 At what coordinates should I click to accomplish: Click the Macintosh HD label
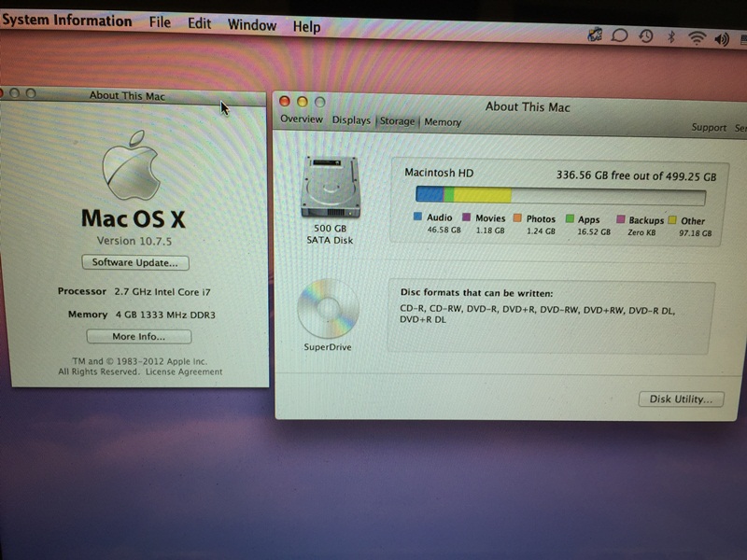point(439,173)
